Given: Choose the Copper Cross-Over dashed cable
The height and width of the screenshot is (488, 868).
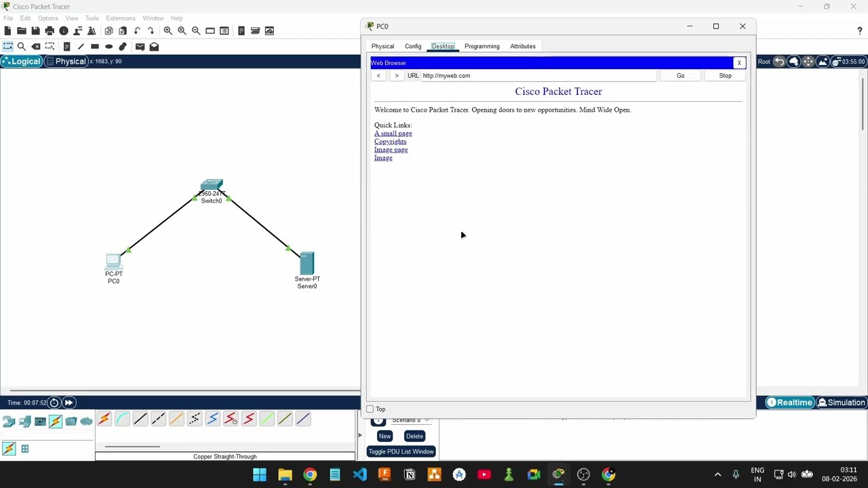Looking at the screenshot, I should click(x=158, y=420).
